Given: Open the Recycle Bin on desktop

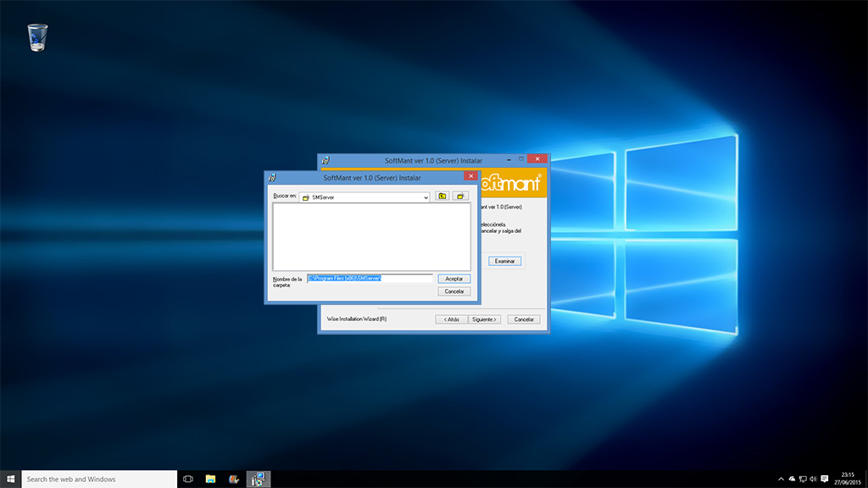Looking at the screenshot, I should [37, 37].
